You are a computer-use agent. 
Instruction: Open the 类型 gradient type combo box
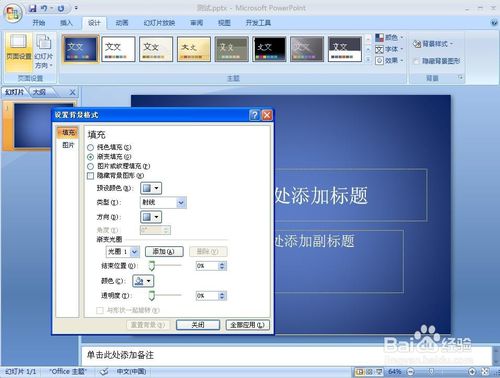[163, 202]
